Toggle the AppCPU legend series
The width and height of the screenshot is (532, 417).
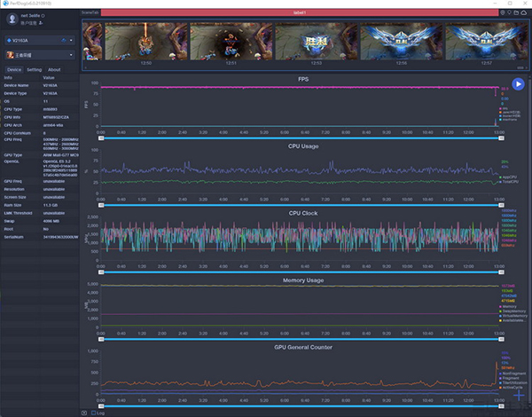[x=508, y=177]
